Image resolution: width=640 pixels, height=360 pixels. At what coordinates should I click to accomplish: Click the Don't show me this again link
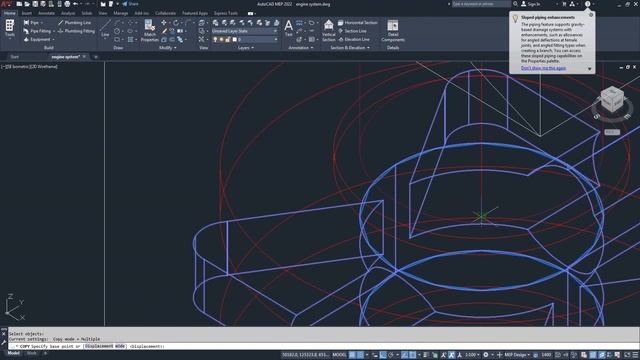tap(543, 68)
